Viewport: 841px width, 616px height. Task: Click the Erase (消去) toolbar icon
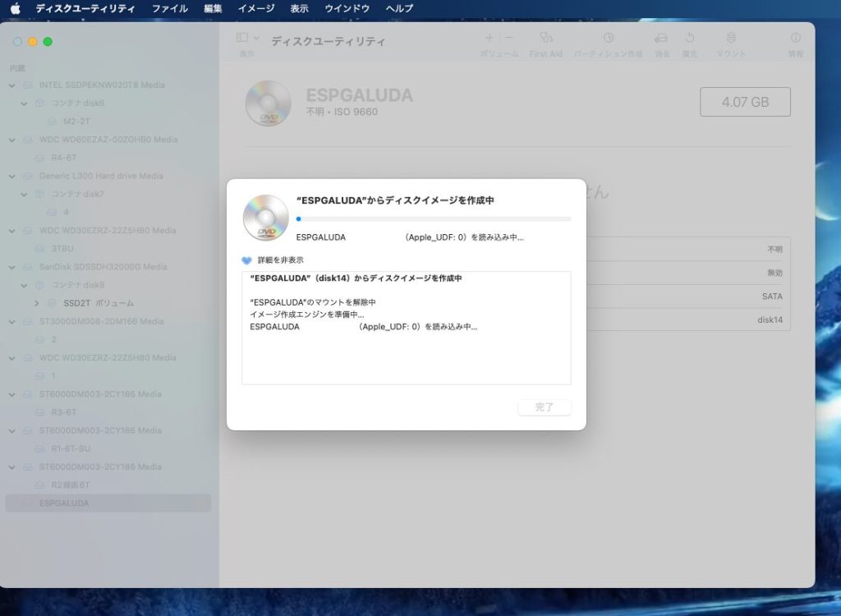[661, 39]
